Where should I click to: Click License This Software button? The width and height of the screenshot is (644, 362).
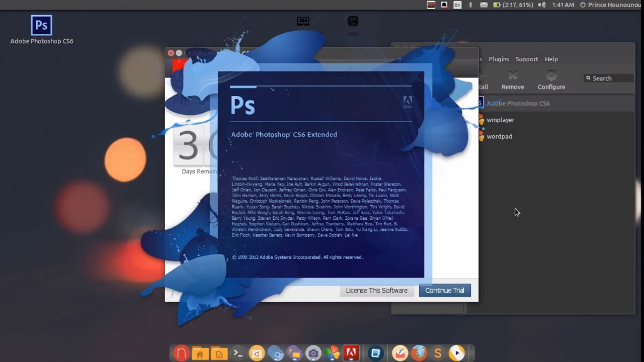tap(376, 290)
